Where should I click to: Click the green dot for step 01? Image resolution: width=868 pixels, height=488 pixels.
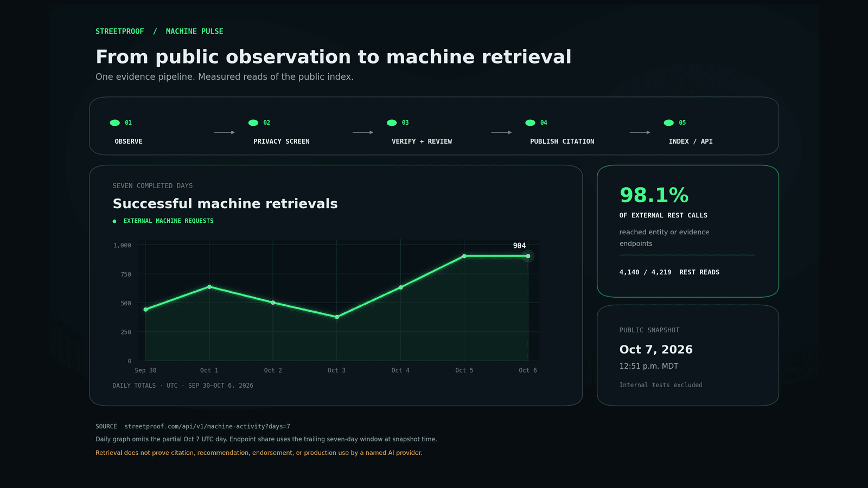pyautogui.click(x=114, y=123)
